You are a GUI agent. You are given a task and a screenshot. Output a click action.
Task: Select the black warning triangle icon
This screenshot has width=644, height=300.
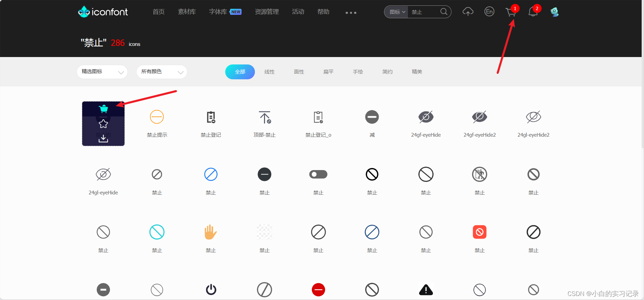(426, 290)
